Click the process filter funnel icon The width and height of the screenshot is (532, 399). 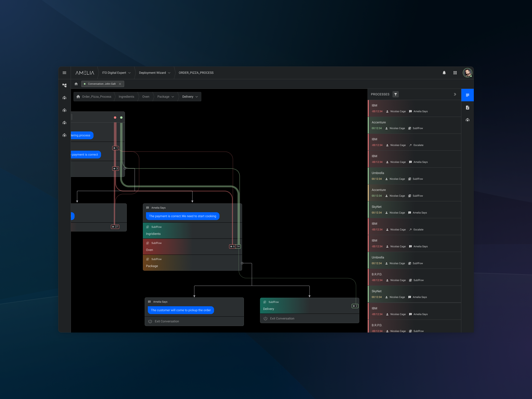[x=395, y=94]
